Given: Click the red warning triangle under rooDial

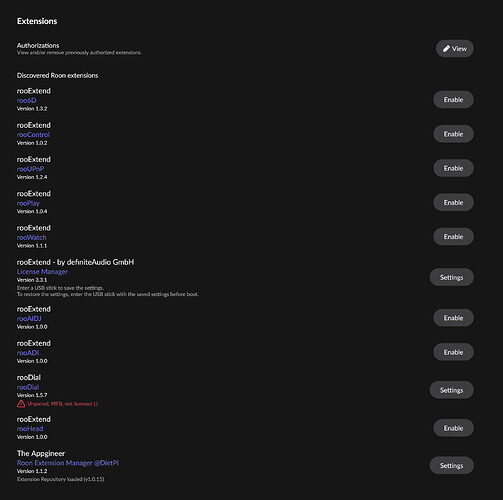Looking at the screenshot, I should 21,404.
